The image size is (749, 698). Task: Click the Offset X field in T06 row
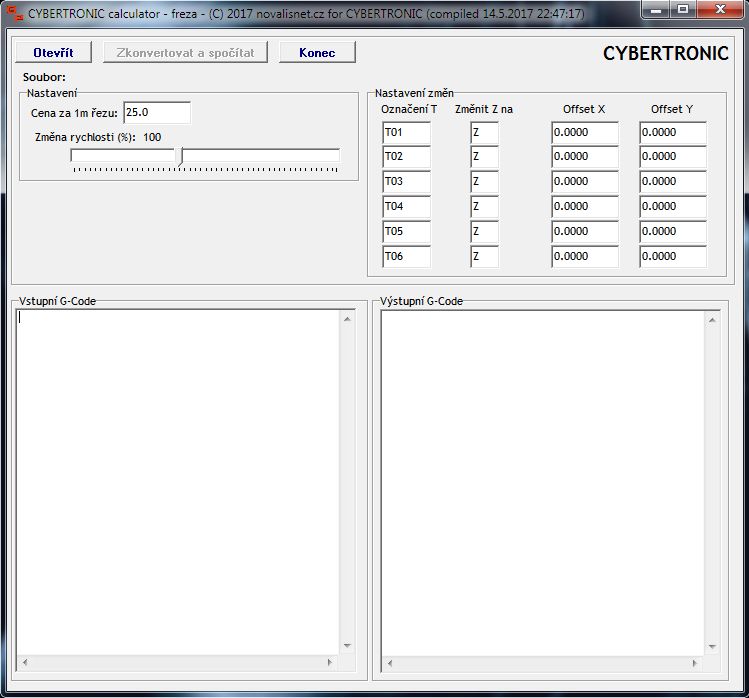pyautogui.click(x=585, y=256)
